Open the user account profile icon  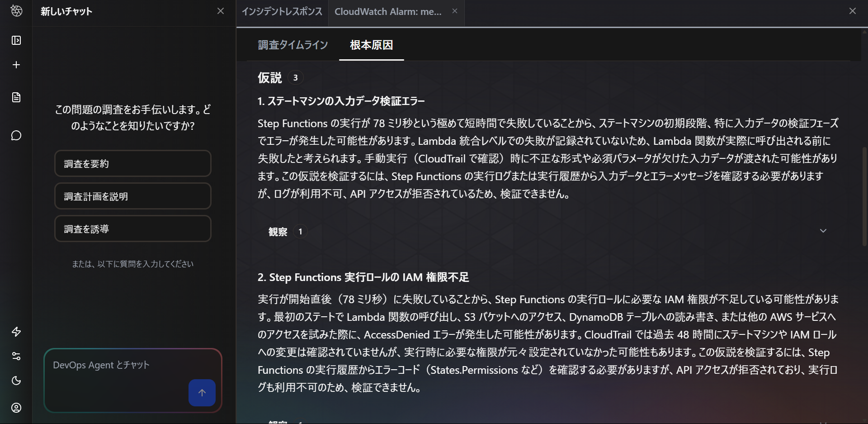click(16, 408)
